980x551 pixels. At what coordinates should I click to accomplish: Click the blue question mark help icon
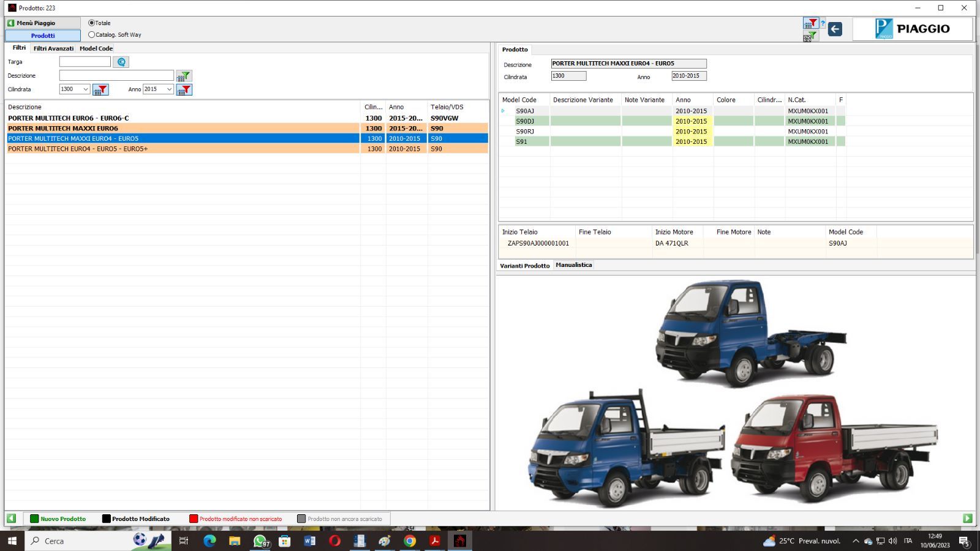[x=823, y=24]
